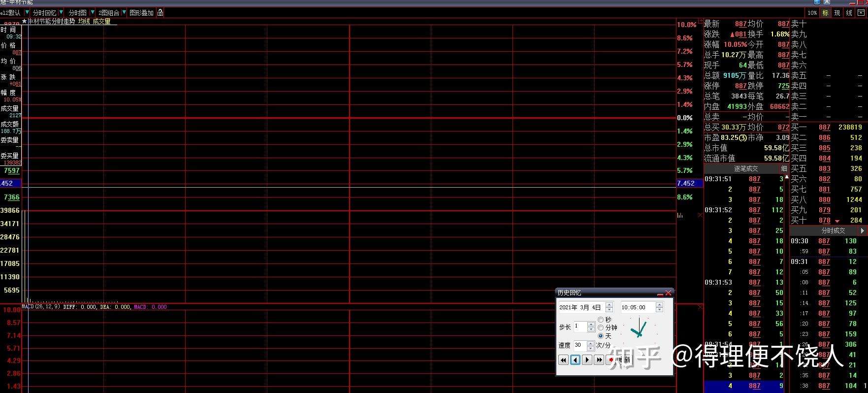This screenshot has height=393, width=868.
Task: Click the 10% scale toggle
Action: click(812, 13)
